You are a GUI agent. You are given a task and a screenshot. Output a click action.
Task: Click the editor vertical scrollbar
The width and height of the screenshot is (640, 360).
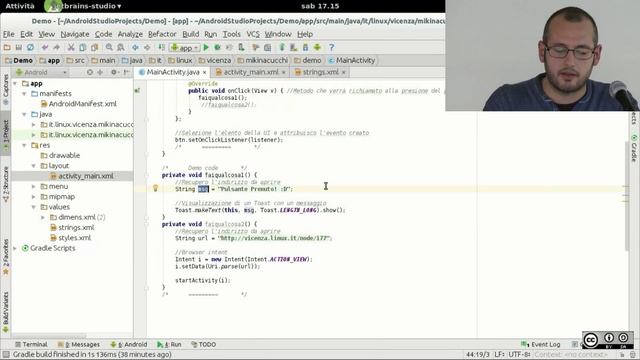coord(627,196)
